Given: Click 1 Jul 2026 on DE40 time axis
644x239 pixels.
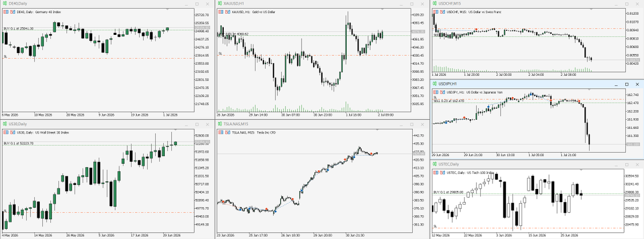Looking at the screenshot, I should (x=170, y=114).
